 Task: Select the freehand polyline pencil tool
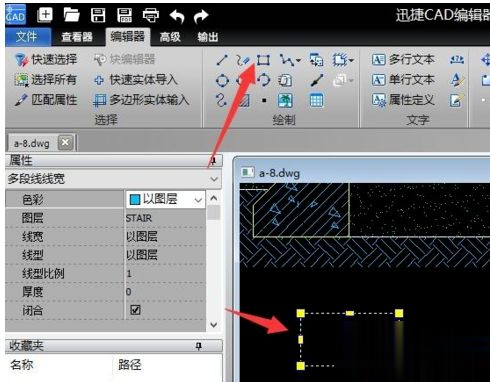pos(243,60)
